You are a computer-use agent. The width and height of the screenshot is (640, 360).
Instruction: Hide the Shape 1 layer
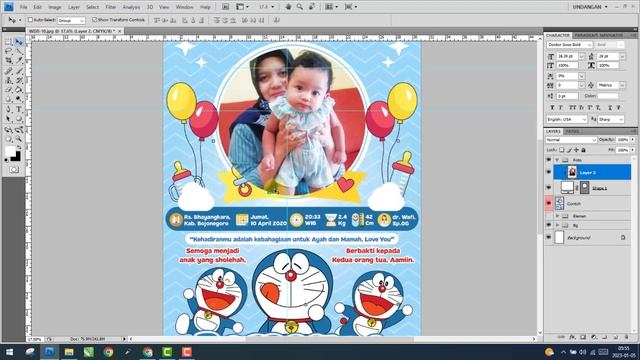click(549, 188)
